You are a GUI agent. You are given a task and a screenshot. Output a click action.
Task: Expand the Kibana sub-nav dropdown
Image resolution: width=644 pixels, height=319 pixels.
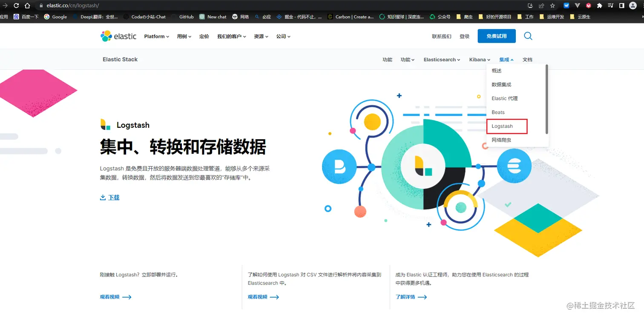480,60
